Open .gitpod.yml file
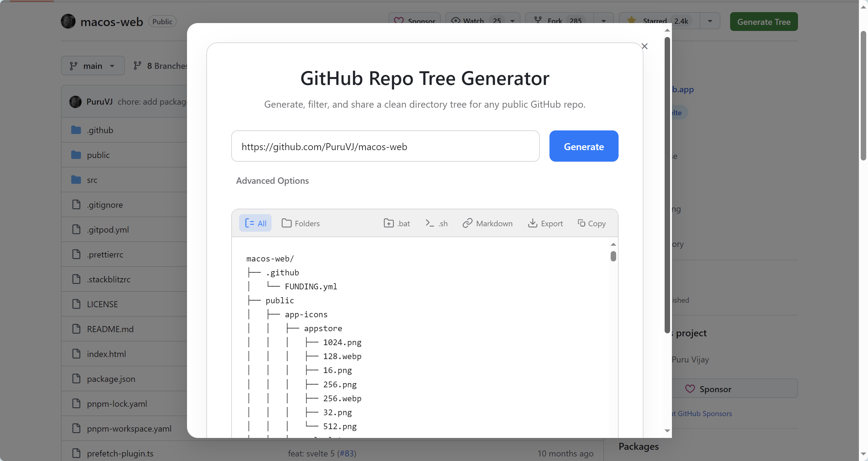Screen dimensions: 868x461 coord(108,230)
